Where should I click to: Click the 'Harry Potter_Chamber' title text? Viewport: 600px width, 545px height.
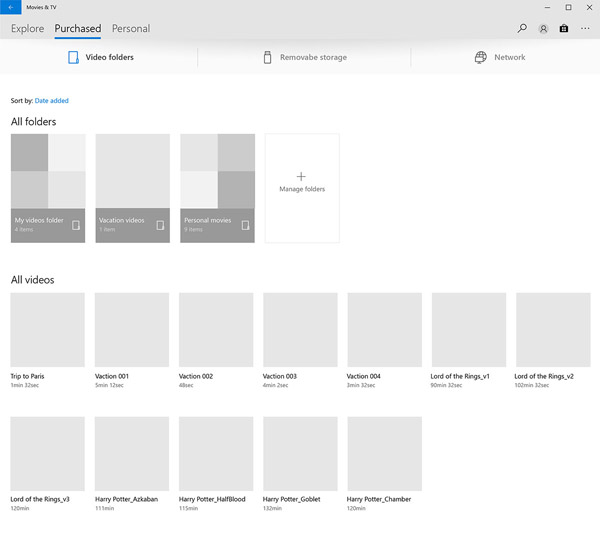point(379,499)
